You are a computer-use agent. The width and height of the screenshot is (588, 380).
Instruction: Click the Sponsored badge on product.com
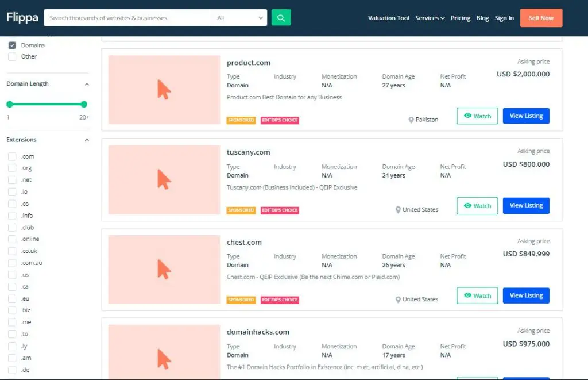click(x=241, y=120)
